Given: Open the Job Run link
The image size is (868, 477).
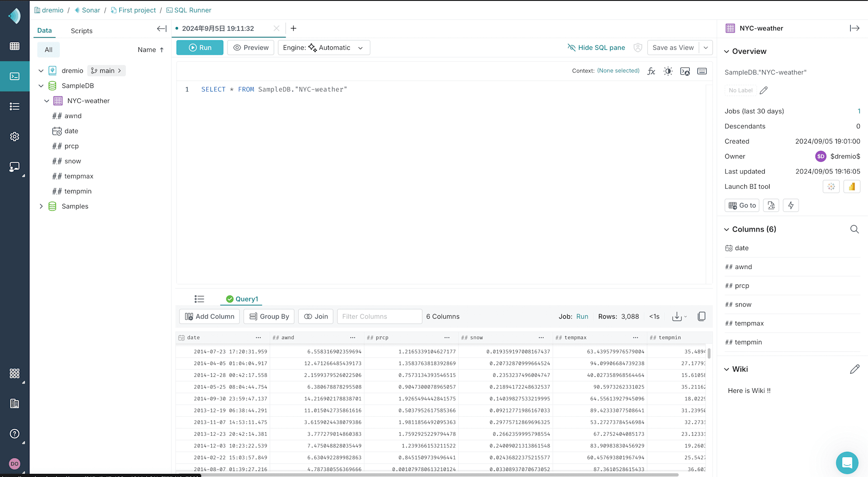Looking at the screenshot, I should pos(582,317).
